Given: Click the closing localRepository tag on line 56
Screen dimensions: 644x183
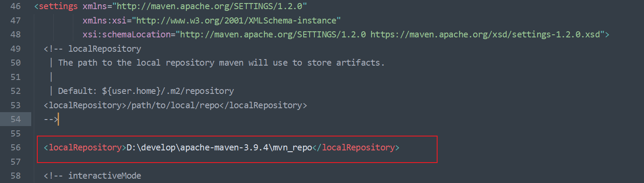Looking at the screenshot, I should point(355,147).
